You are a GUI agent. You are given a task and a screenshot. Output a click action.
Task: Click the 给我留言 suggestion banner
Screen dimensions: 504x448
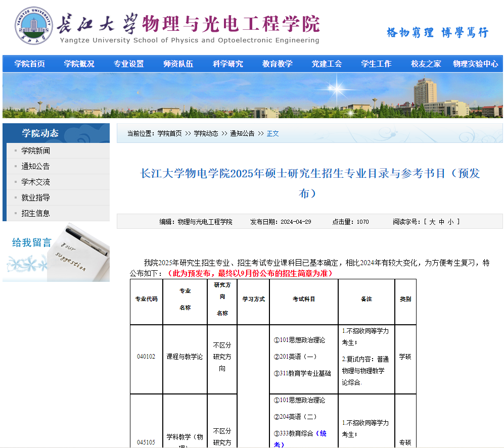click(x=56, y=252)
